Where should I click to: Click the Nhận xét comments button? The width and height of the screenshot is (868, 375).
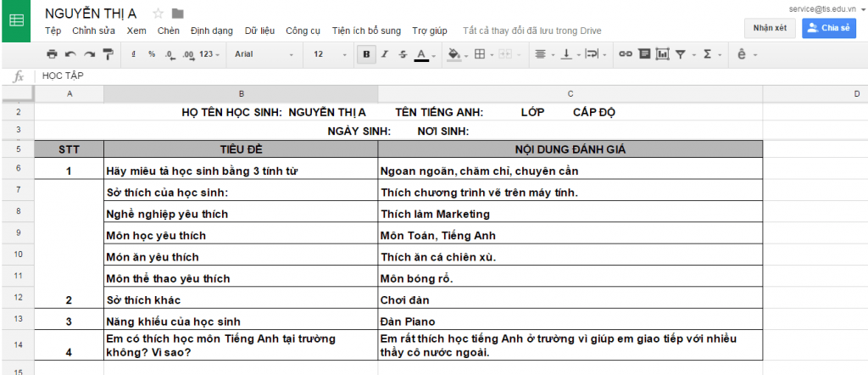click(770, 27)
